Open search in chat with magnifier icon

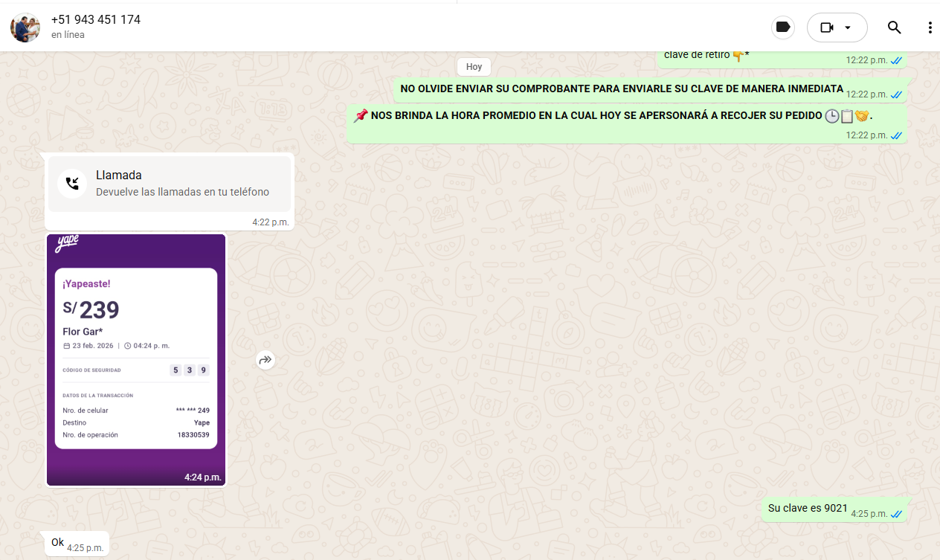[x=894, y=28]
